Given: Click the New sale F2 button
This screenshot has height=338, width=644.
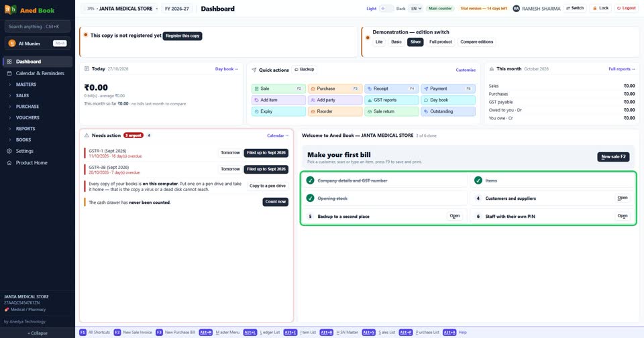Looking at the screenshot, I should pyautogui.click(x=613, y=157).
